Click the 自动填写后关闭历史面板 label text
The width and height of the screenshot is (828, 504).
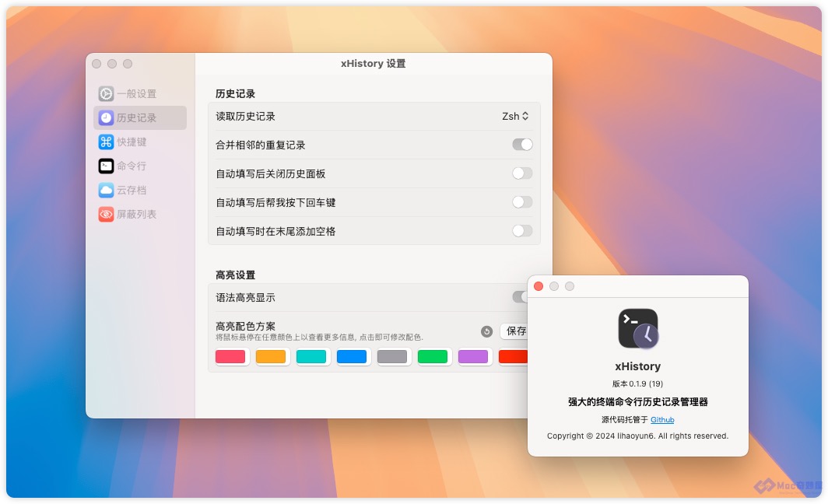pyautogui.click(x=270, y=173)
